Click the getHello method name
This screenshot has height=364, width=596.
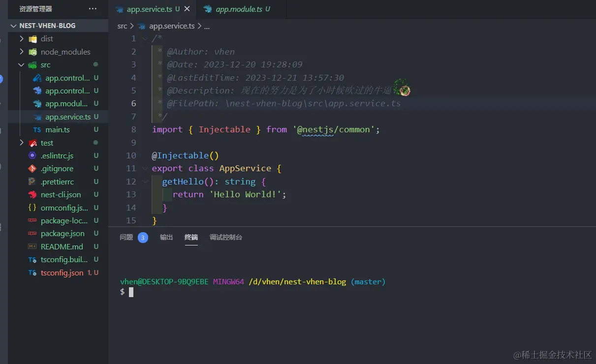(183, 182)
